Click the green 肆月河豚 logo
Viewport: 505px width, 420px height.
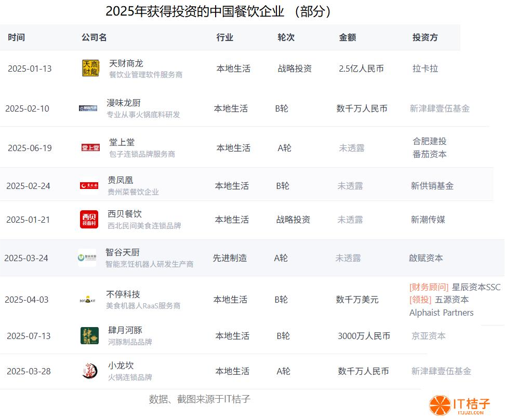[89, 336]
